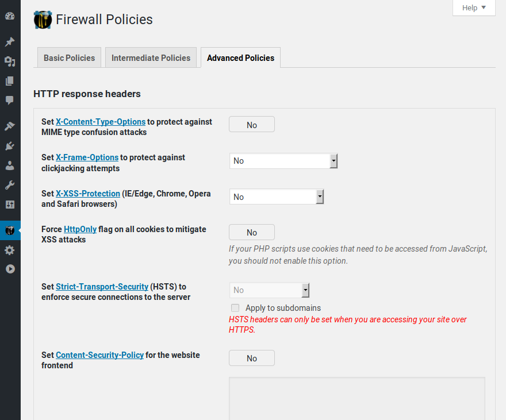Switch to the Basic Policies tab
The height and width of the screenshot is (420, 506).
pyautogui.click(x=69, y=57)
